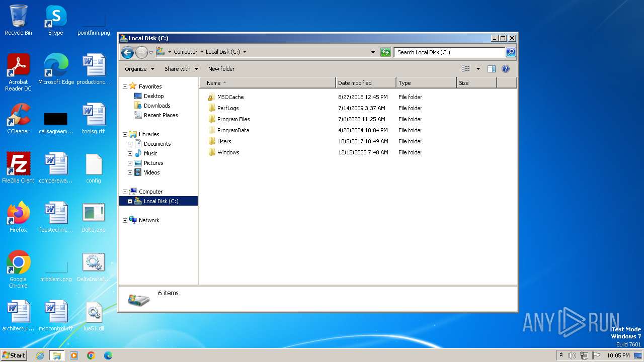Open the view options dropdown arrow
Viewport: 644px width, 362px height.
tap(478, 69)
